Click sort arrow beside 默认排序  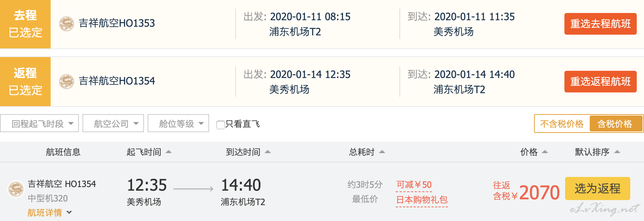coord(617,152)
